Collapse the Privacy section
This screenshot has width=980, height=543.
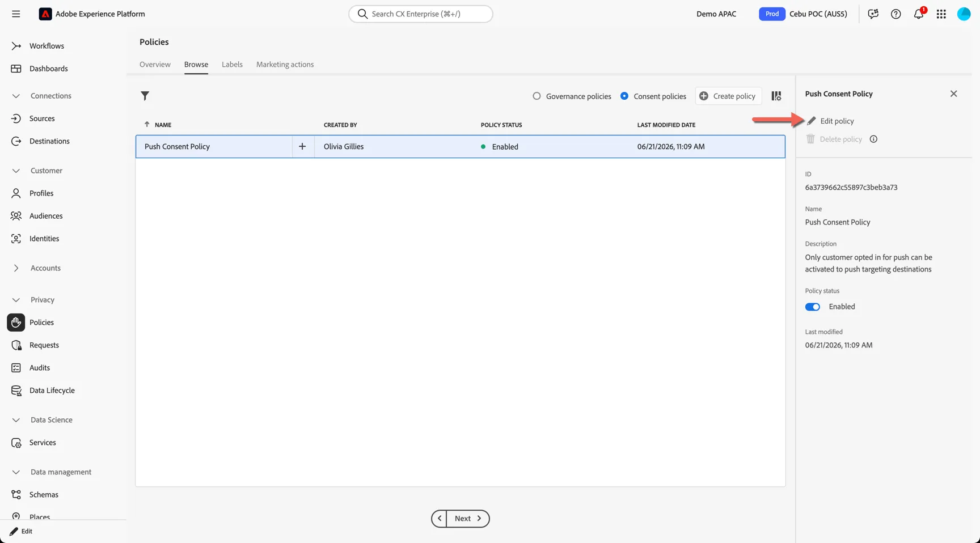click(x=16, y=300)
